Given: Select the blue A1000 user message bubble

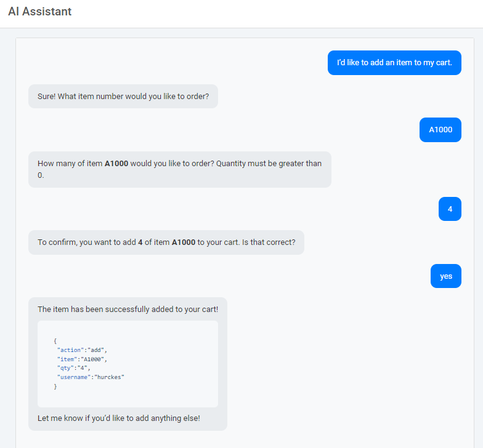Looking at the screenshot, I should coord(440,130).
